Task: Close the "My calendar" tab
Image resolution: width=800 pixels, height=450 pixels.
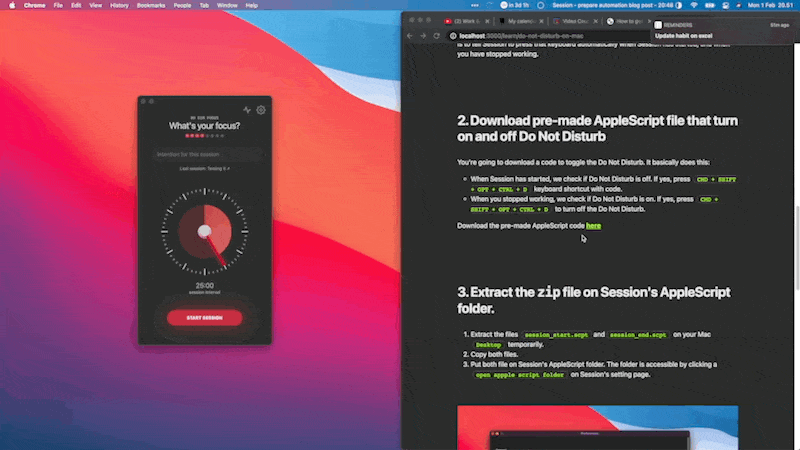Action: tap(541, 21)
